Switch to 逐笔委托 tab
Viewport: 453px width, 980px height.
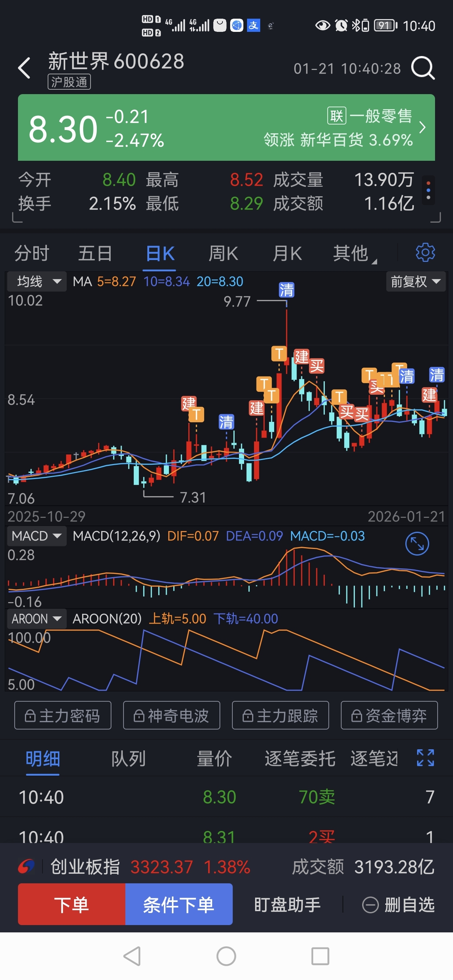point(300,758)
